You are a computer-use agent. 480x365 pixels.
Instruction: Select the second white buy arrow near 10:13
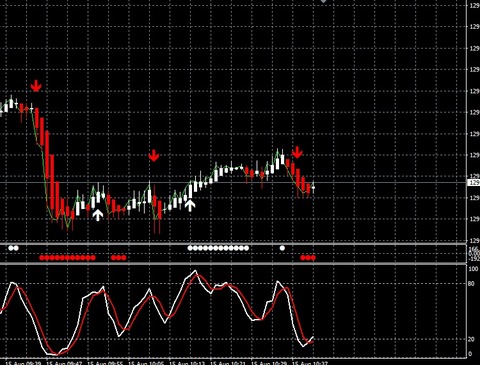click(190, 205)
